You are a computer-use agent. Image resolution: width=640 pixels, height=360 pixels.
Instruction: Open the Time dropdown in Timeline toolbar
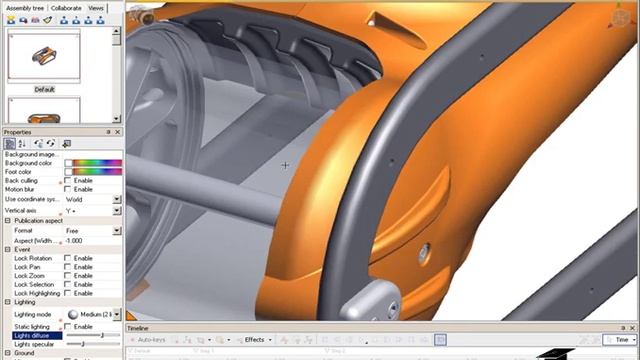click(x=620, y=340)
